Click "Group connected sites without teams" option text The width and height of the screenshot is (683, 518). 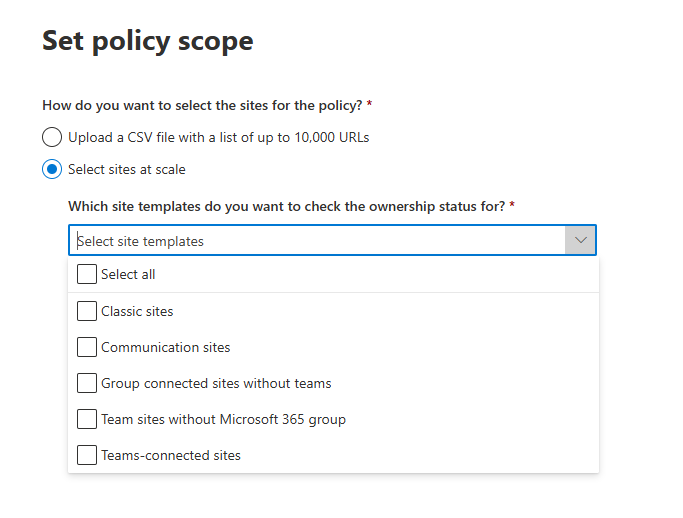[x=216, y=383]
